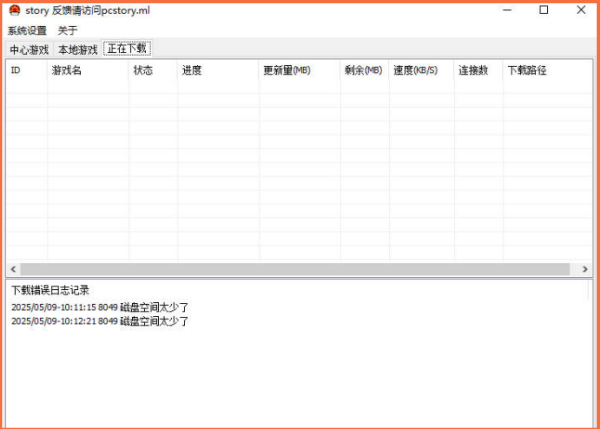Sort by the ID column header
Image resolution: width=600 pixels, height=429 pixels.
pyautogui.click(x=27, y=71)
